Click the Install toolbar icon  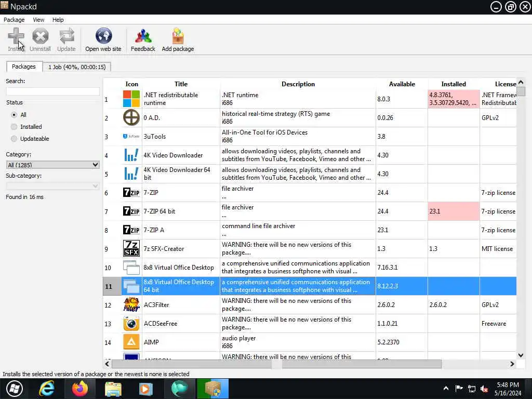(x=16, y=36)
